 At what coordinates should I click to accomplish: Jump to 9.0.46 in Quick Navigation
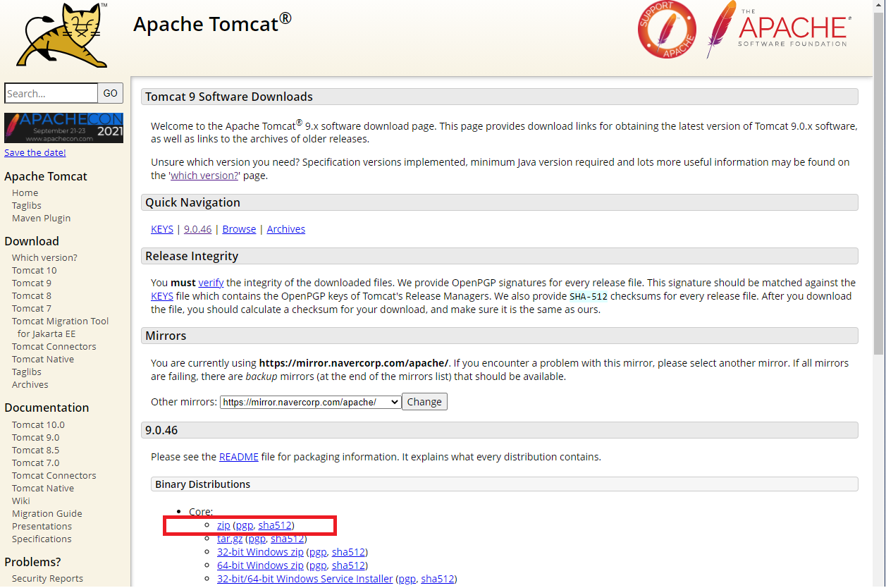pyautogui.click(x=197, y=229)
